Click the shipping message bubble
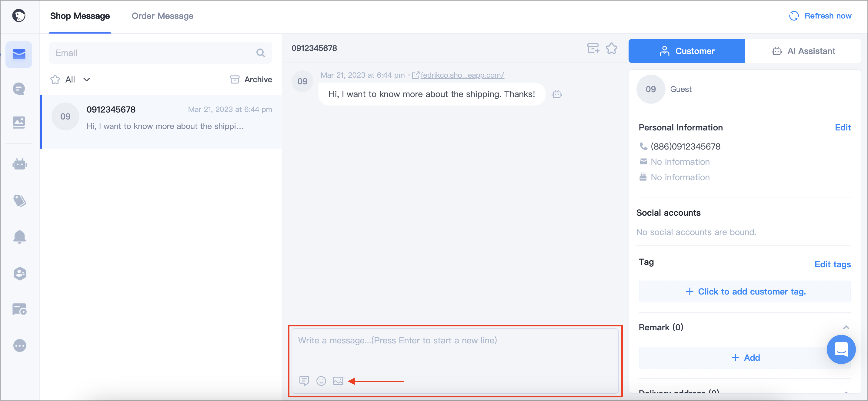The height and width of the screenshot is (401, 868). 432,94
